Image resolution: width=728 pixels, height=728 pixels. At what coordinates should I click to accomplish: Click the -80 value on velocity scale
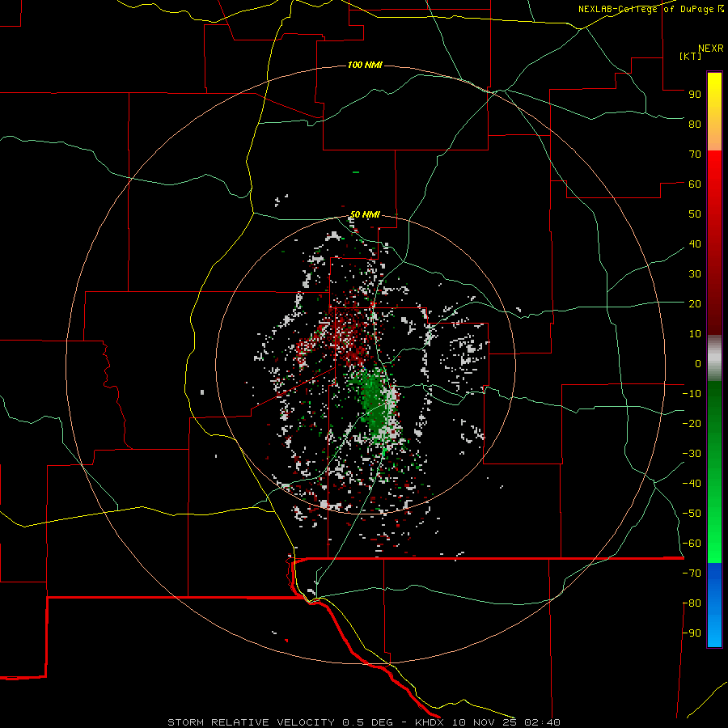click(x=692, y=603)
